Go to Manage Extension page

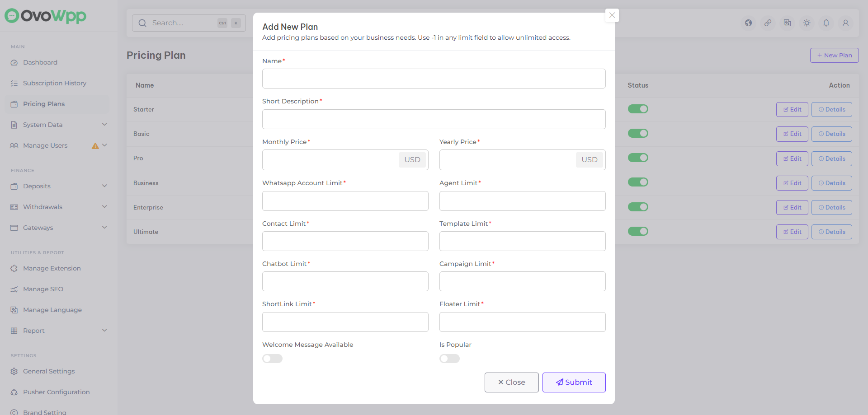[x=52, y=268]
